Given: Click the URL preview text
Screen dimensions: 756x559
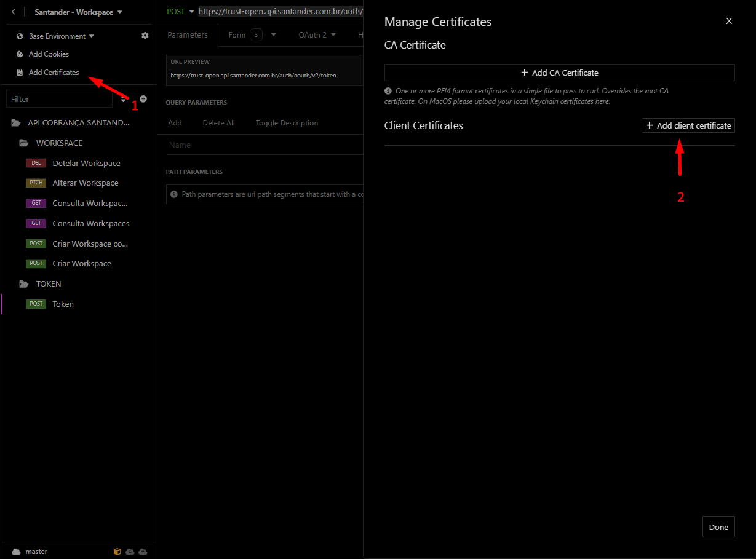Looking at the screenshot, I should point(253,76).
